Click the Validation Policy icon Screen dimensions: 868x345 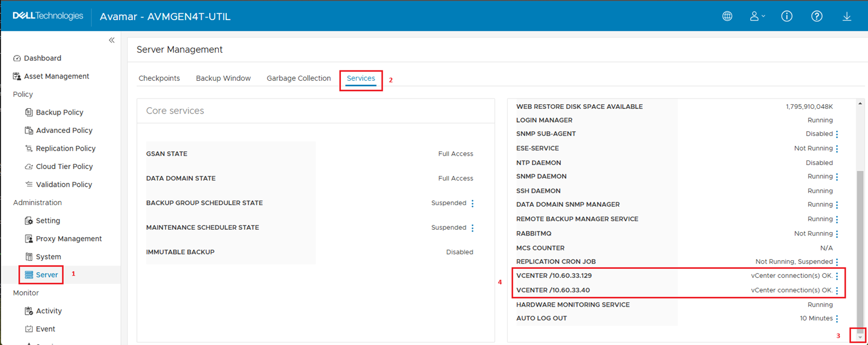(29, 185)
